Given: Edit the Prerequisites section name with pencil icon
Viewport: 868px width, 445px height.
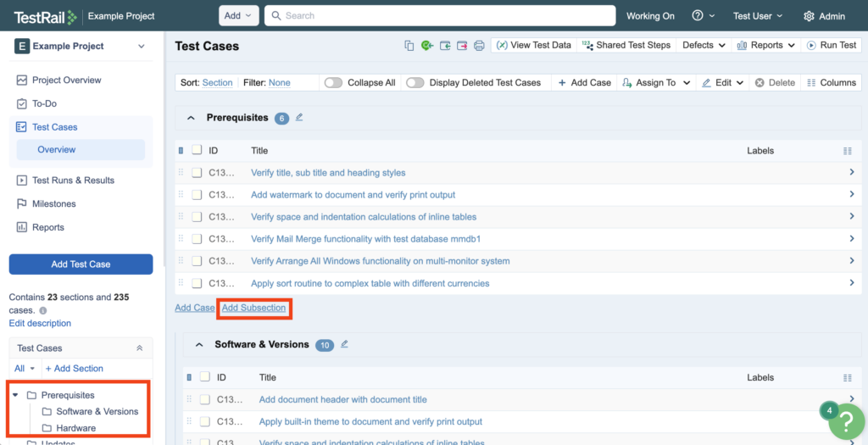Looking at the screenshot, I should pos(298,118).
